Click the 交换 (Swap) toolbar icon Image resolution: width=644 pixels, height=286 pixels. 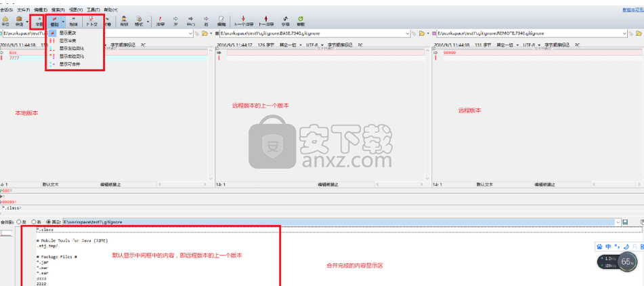pos(286,22)
